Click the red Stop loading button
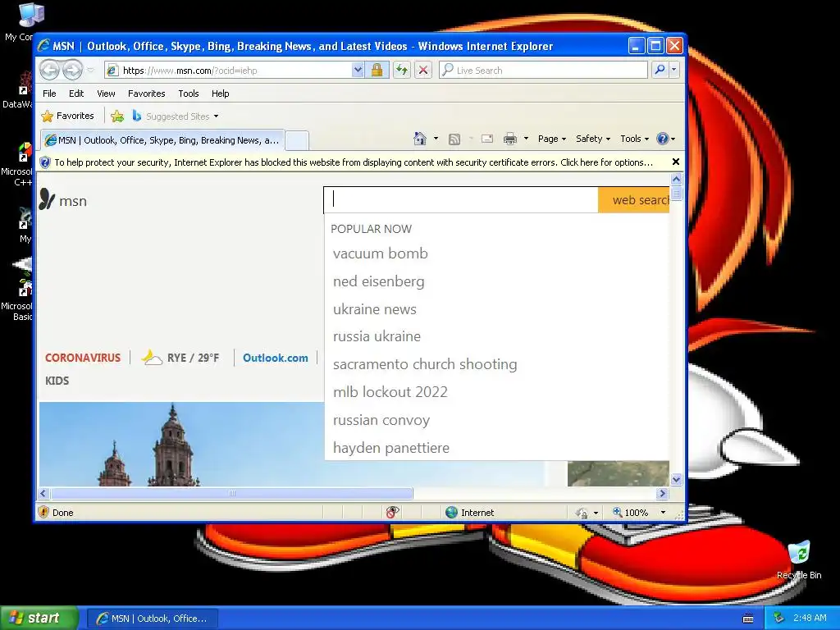 (423, 71)
